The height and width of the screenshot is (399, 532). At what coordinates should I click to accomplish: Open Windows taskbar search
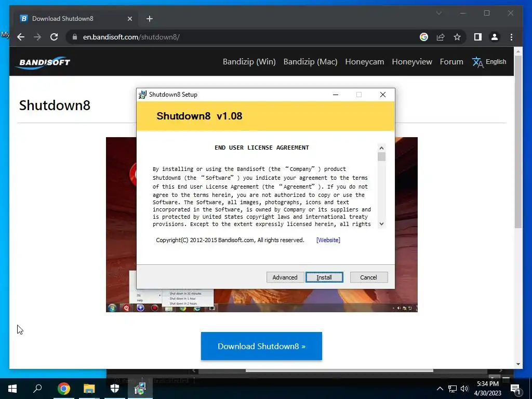click(37, 389)
